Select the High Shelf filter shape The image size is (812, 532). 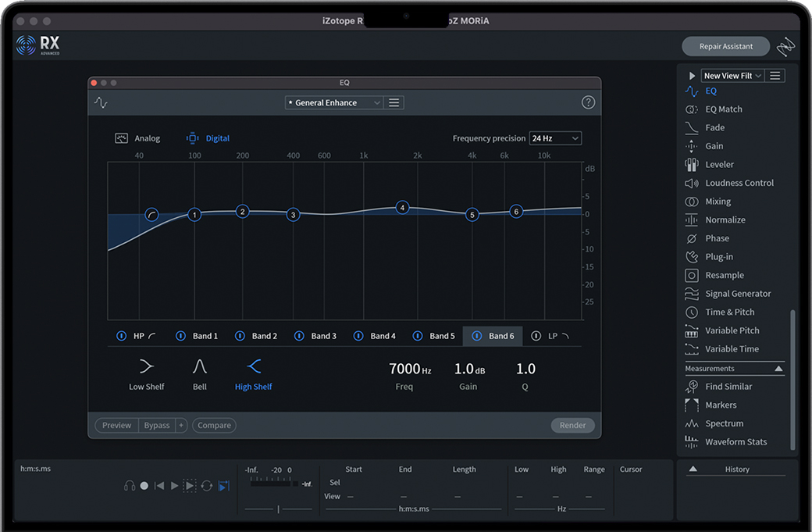[x=254, y=366]
